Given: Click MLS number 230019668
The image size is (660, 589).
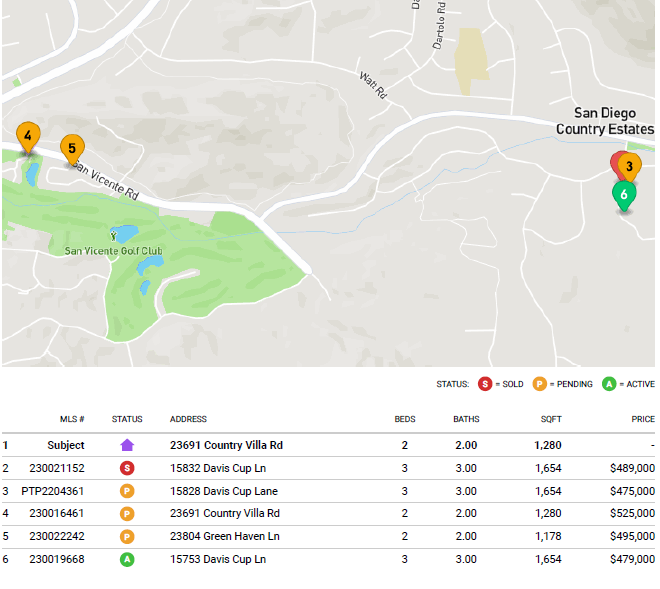Looking at the screenshot, I should tap(57, 559).
